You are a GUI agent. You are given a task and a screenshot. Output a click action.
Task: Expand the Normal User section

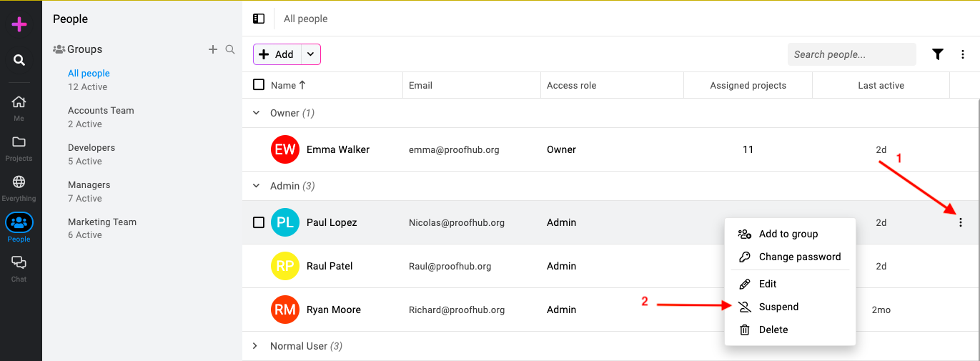[256, 346]
